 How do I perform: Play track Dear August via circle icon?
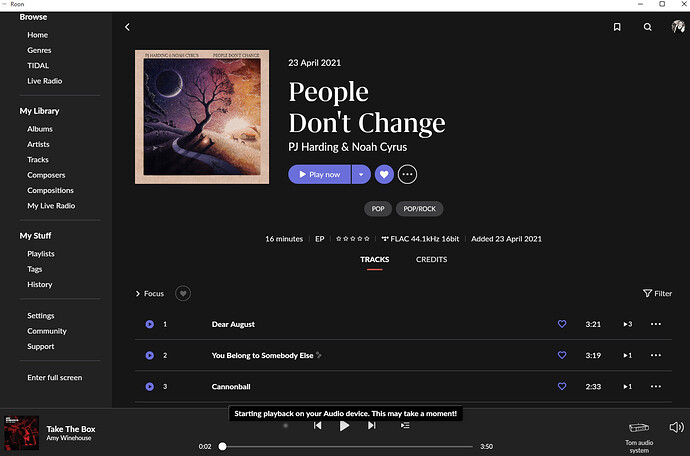(x=150, y=324)
